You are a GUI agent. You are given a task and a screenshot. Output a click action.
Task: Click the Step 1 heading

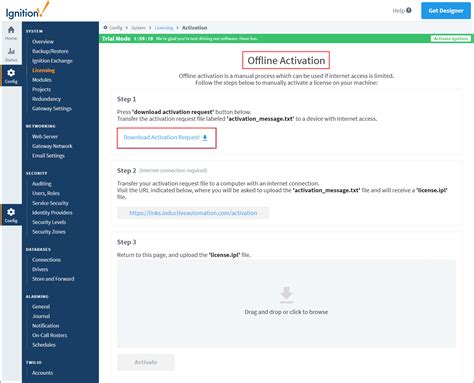click(x=126, y=99)
